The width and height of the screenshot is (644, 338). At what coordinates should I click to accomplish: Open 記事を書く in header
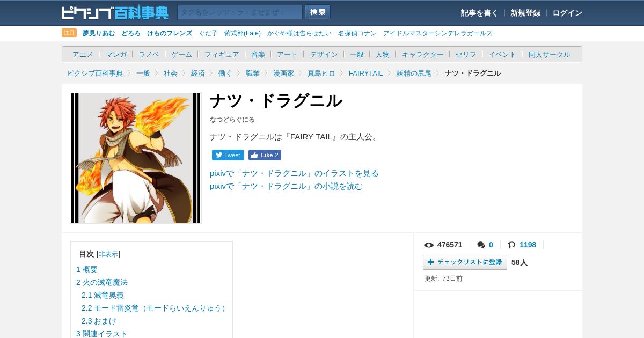(479, 13)
